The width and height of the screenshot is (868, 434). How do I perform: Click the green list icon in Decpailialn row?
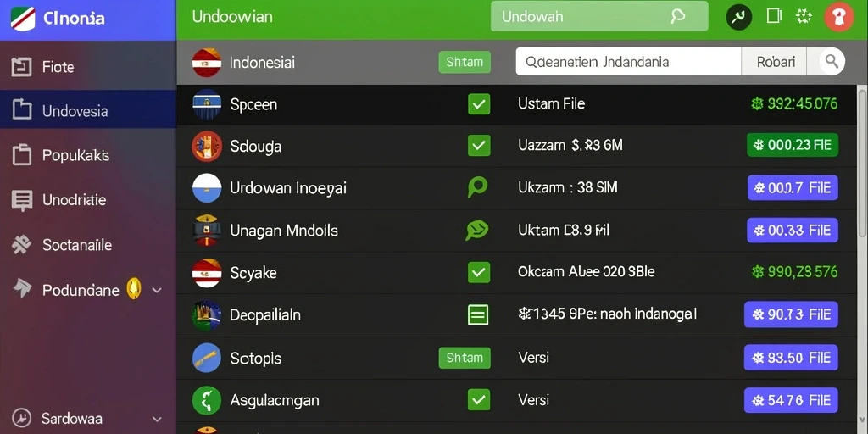pyautogui.click(x=478, y=315)
